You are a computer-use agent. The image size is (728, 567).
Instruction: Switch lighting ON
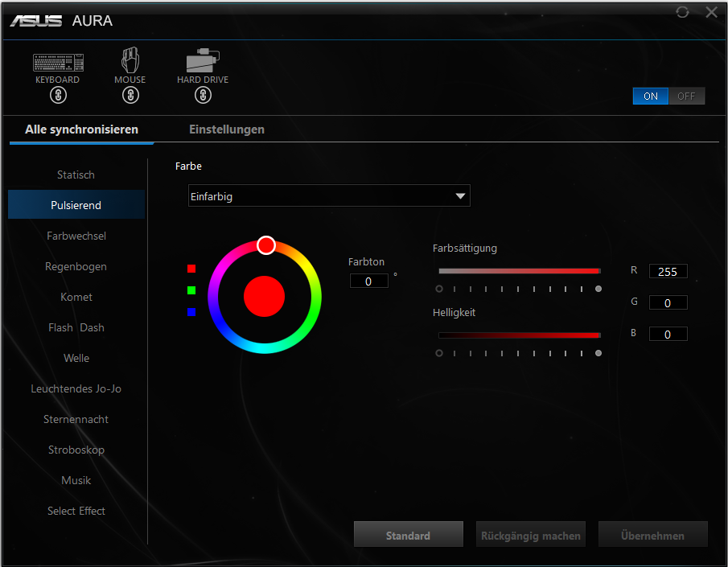[x=651, y=97]
